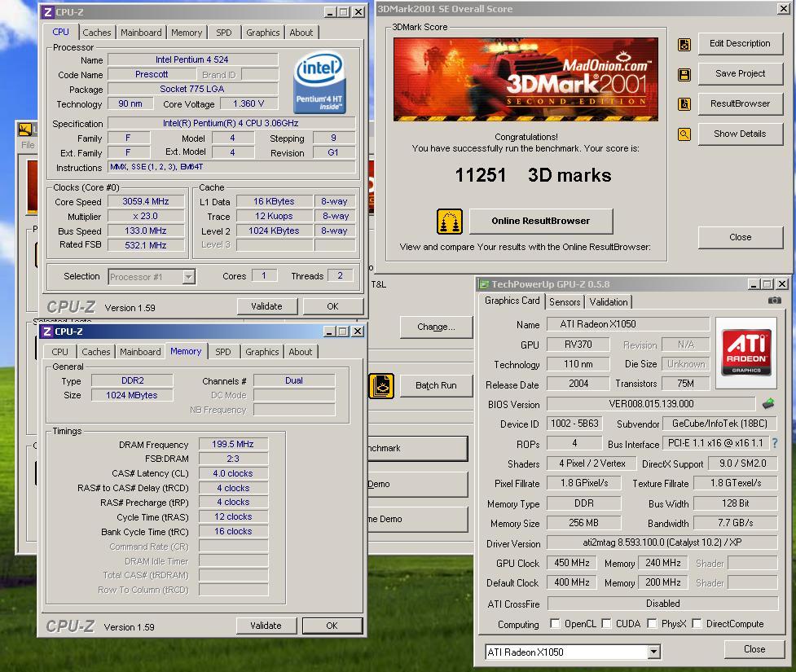Image resolution: width=796 pixels, height=672 pixels.
Task: Open About tab in top CPU-Z window
Action: (x=301, y=33)
